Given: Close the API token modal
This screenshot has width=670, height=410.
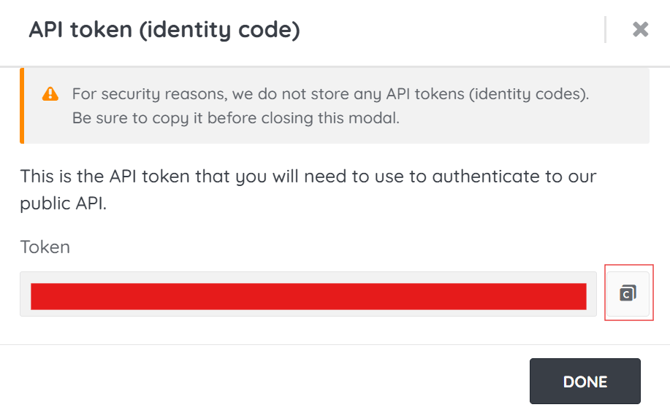Looking at the screenshot, I should pyautogui.click(x=640, y=29).
